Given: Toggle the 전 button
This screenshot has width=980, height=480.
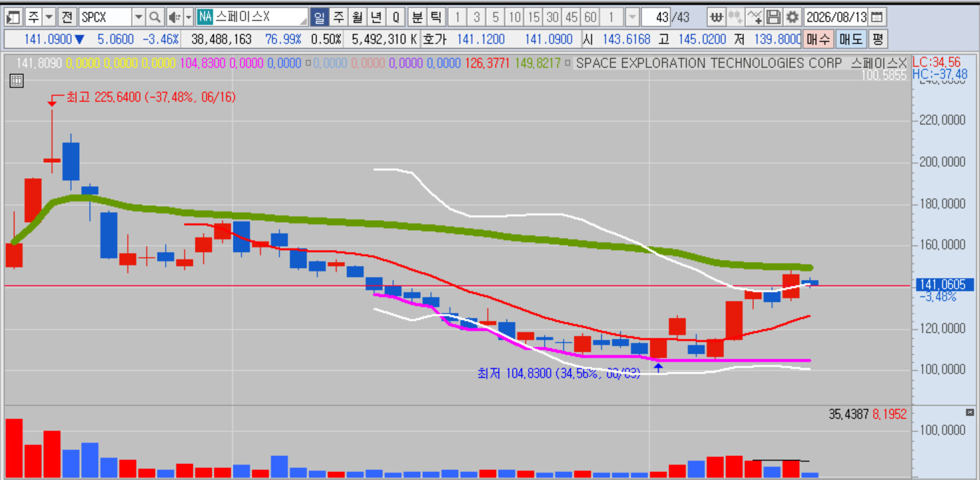Looking at the screenshot, I should (67, 17).
